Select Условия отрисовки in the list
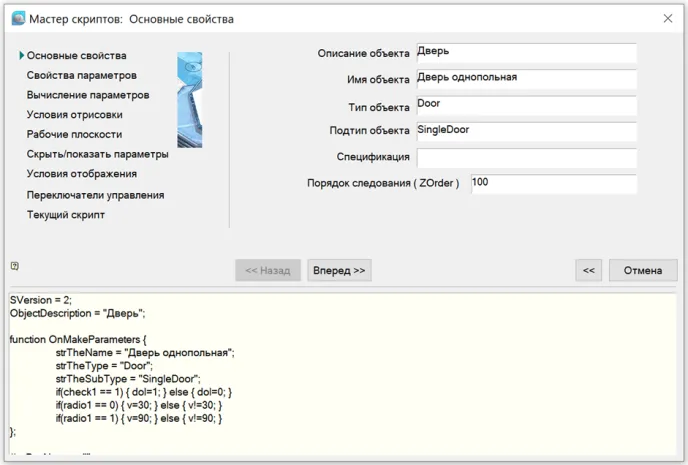 [75, 115]
